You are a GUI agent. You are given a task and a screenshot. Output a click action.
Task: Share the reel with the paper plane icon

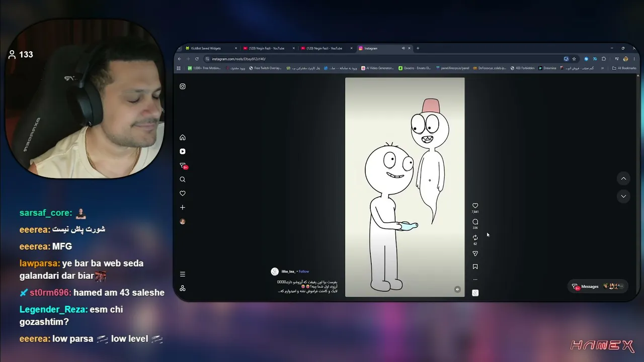pos(475,254)
